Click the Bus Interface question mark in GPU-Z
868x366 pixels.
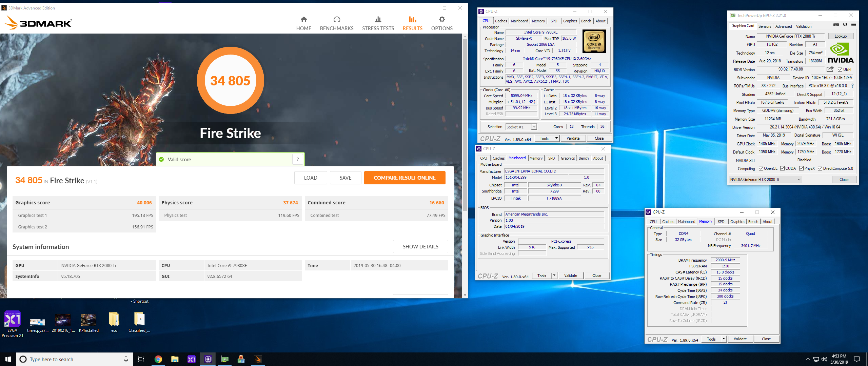pyautogui.click(x=852, y=86)
